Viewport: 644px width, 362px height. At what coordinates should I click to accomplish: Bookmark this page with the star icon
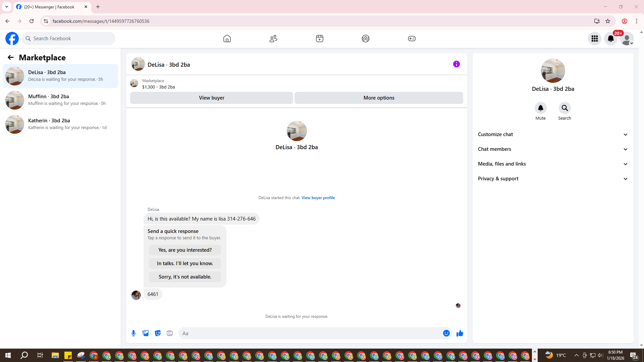608,21
